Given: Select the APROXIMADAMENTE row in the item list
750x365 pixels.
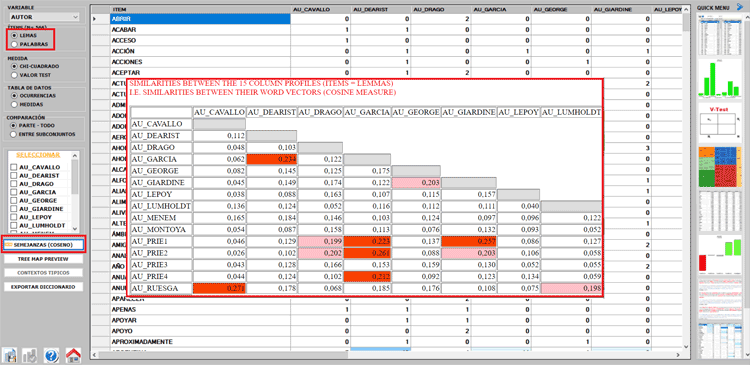Looking at the screenshot, I should 199,342.
